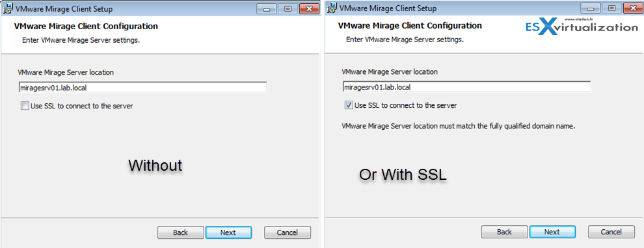Enable the unchecked Use SSL checkbox
The width and height of the screenshot is (644, 248).
pyautogui.click(x=25, y=106)
